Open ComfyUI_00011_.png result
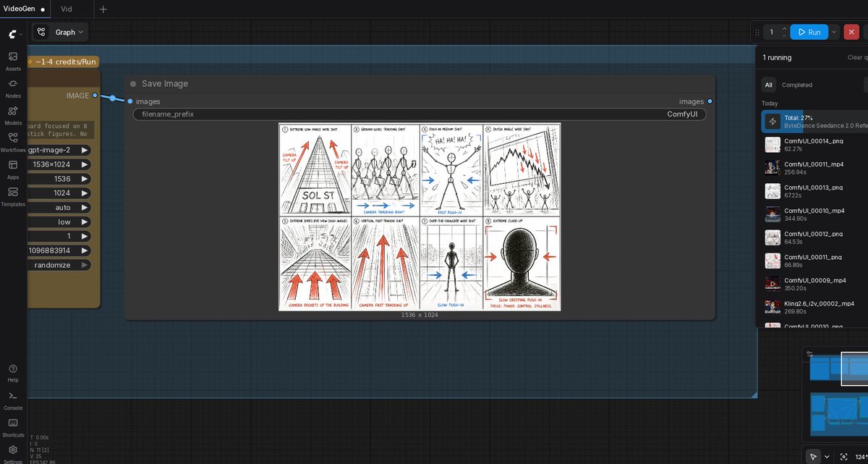The image size is (868, 464). pos(815,261)
